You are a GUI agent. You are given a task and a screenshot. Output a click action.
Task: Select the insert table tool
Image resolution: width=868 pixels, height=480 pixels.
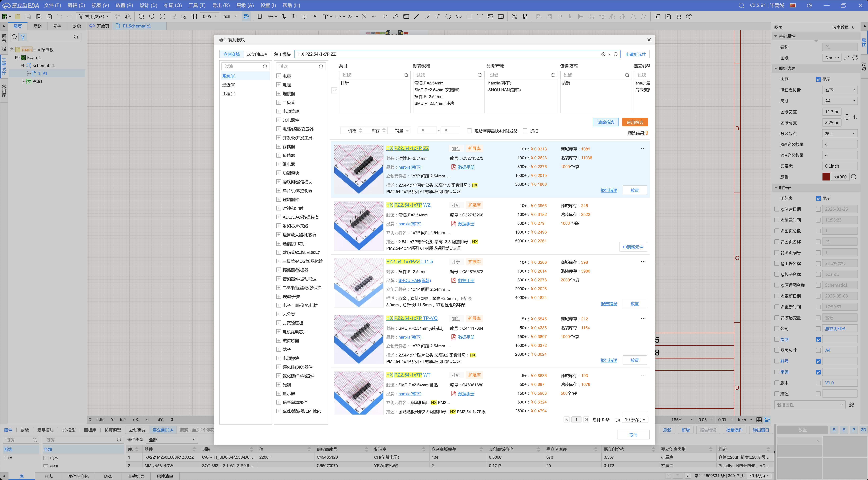(501, 16)
